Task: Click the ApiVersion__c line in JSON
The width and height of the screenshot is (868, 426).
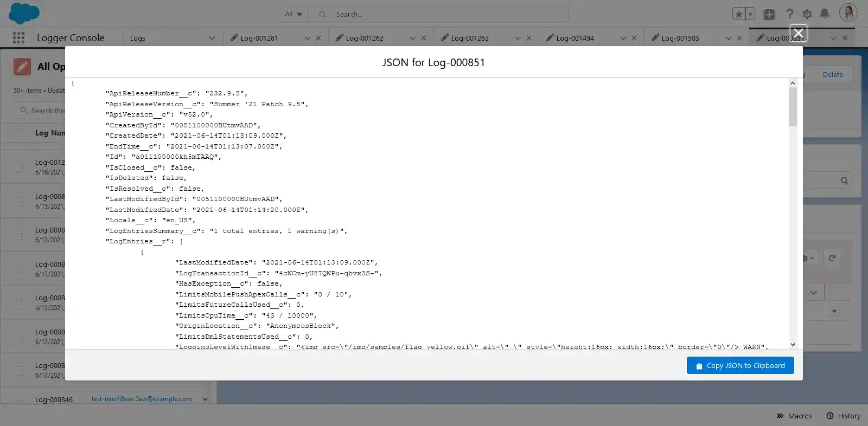Action: pos(159,114)
